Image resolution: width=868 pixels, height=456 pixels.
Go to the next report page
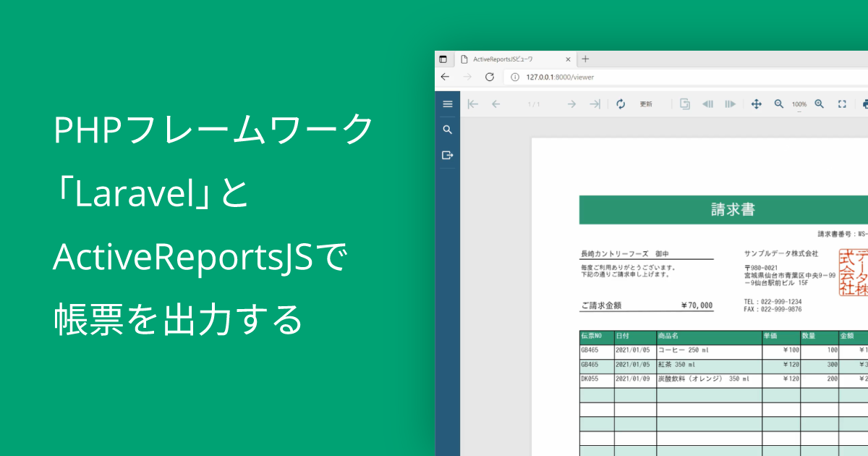click(x=571, y=104)
